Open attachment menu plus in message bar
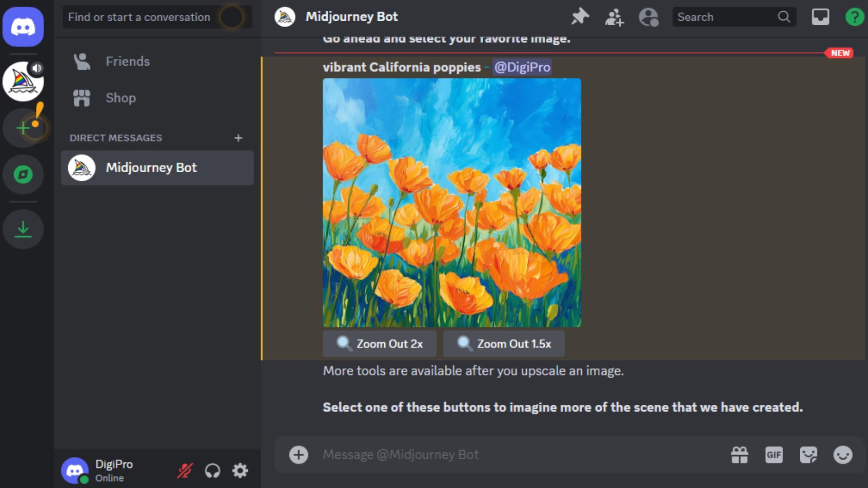The image size is (868, 488). pyautogui.click(x=298, y=455)
